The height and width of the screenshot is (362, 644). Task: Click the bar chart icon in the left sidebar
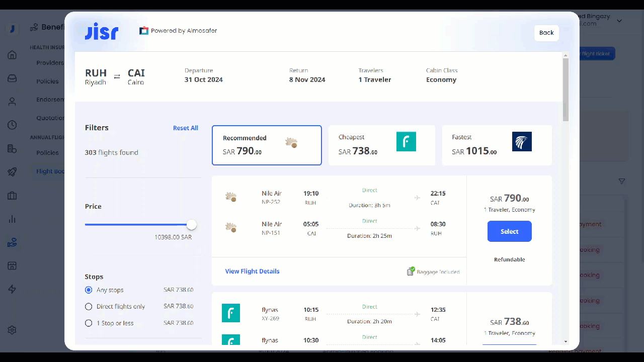pos(12,219)
